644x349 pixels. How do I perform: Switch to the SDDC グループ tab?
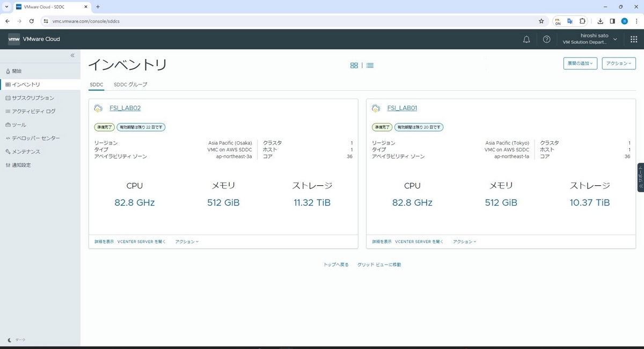coord(130,84)
